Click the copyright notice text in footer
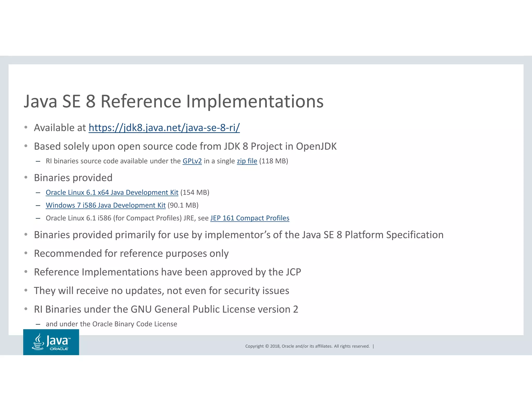Screen dimensions: 532x411 tap(307, 346)
